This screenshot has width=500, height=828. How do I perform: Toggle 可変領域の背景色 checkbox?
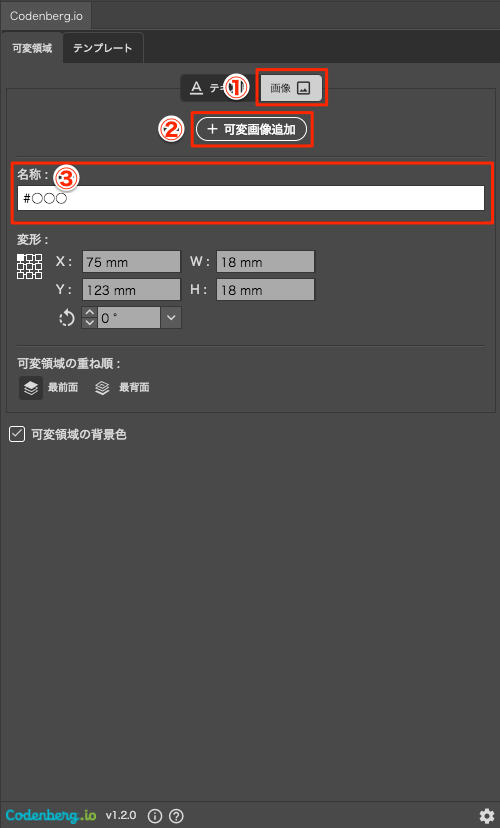(17, 435)
